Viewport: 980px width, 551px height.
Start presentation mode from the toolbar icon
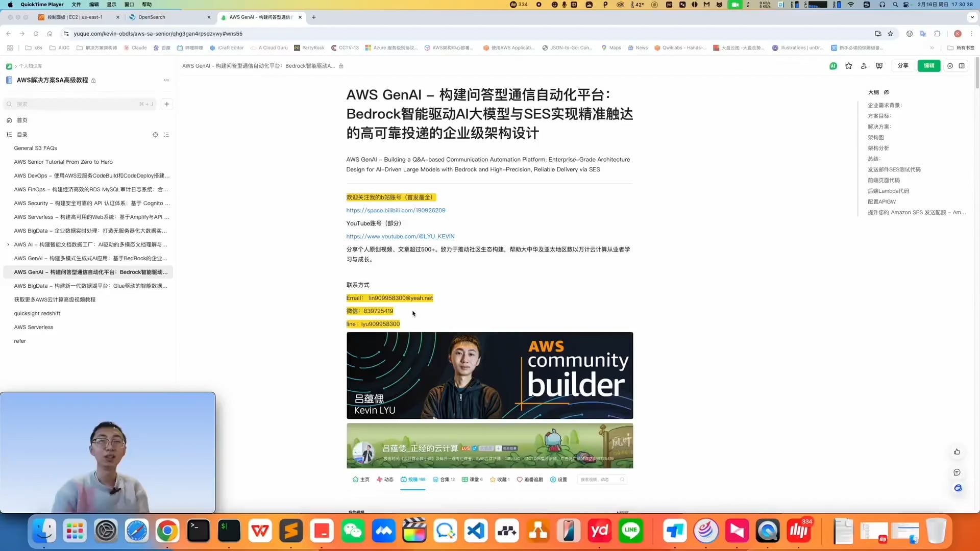pyautogui.click(x=879, y=66)
